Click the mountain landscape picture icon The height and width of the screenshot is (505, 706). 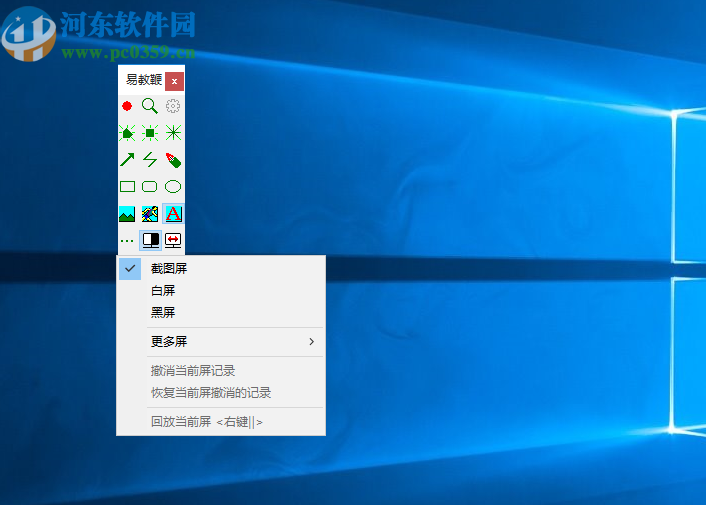(127, 214)
